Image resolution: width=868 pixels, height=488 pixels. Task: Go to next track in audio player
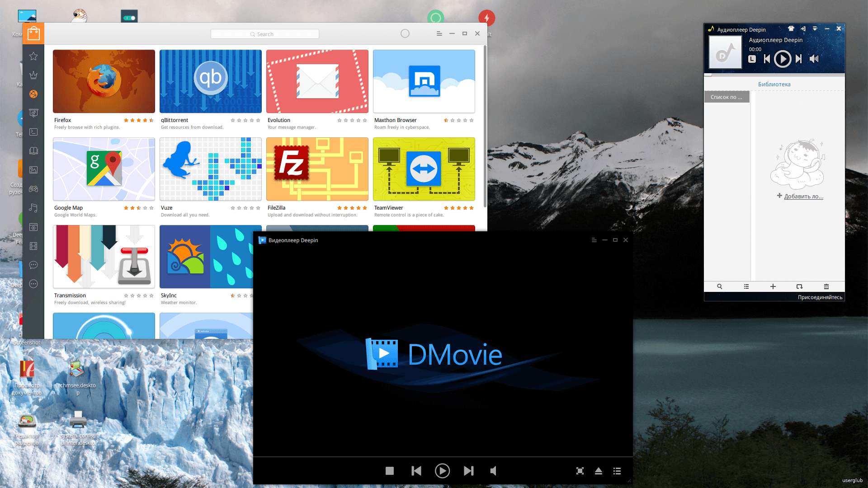click(799, 59)
